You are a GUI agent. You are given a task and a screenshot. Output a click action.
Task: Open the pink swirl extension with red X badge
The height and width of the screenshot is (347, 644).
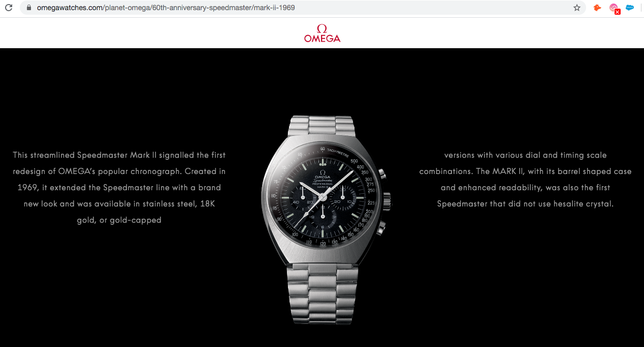pos(614,9)
